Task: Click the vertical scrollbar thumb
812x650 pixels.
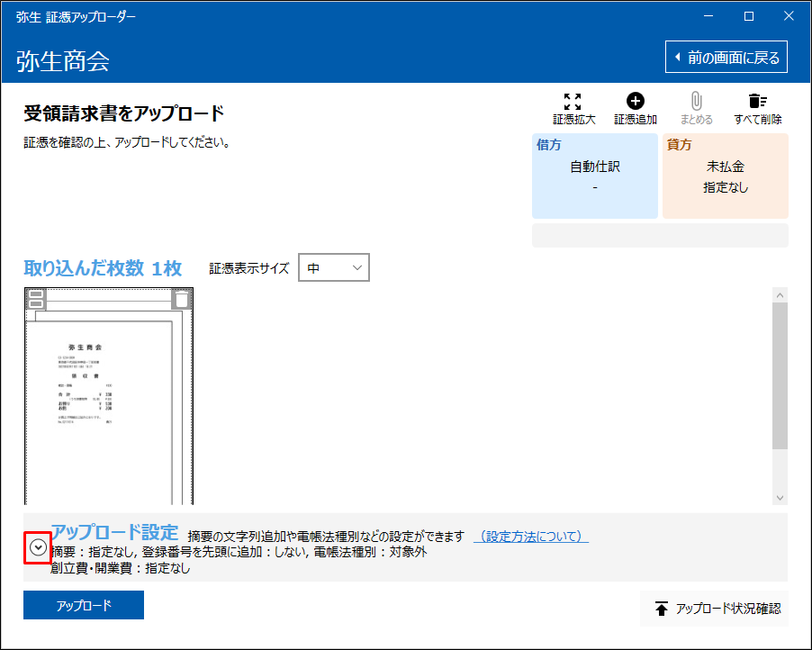Action: point(780,376)
